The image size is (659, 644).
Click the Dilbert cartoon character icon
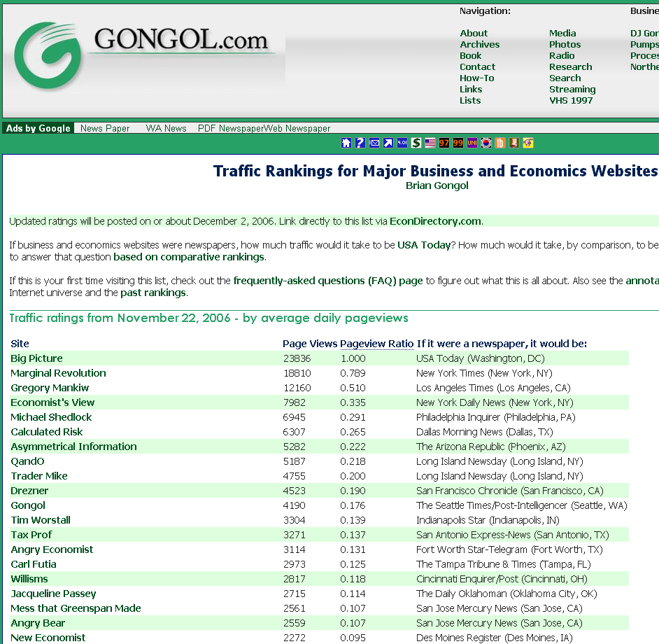pos(514,143)
